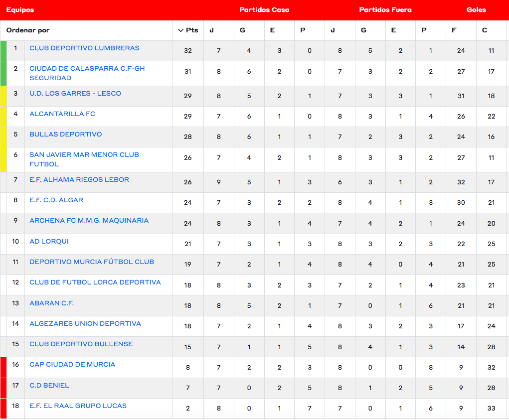Click the sort chevron beside Pts
Viewport: 509px width, 420px height.
[180, 30]
